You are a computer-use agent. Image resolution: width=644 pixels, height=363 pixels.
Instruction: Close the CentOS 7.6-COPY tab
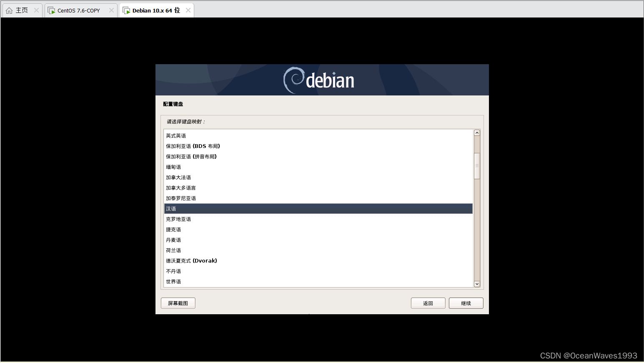coord(111,10)
